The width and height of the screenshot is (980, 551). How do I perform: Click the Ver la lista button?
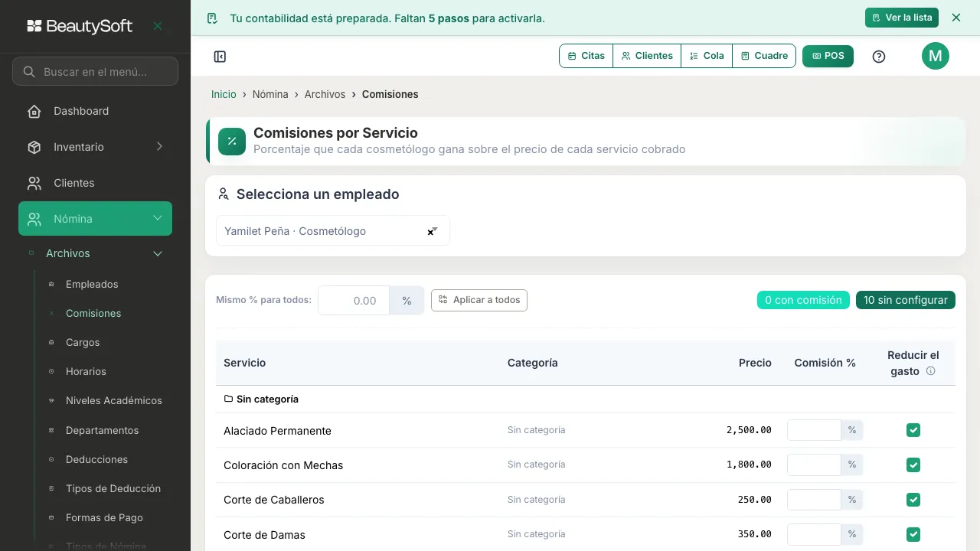coord(902,18)
